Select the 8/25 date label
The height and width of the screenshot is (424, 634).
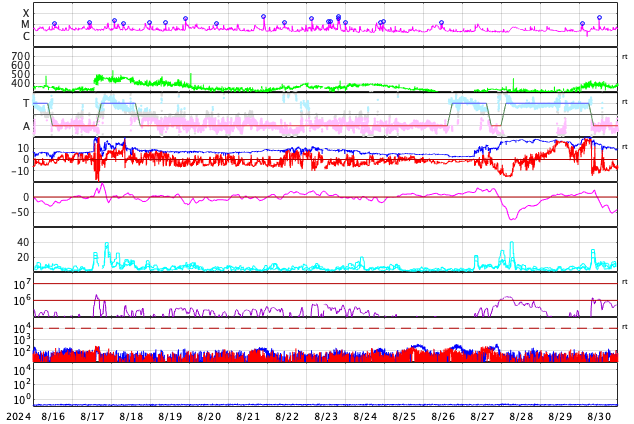[404, 416]
